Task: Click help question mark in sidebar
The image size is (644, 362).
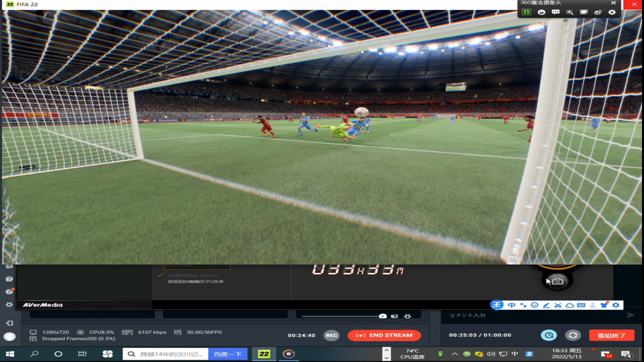Action: pos(9,279)
